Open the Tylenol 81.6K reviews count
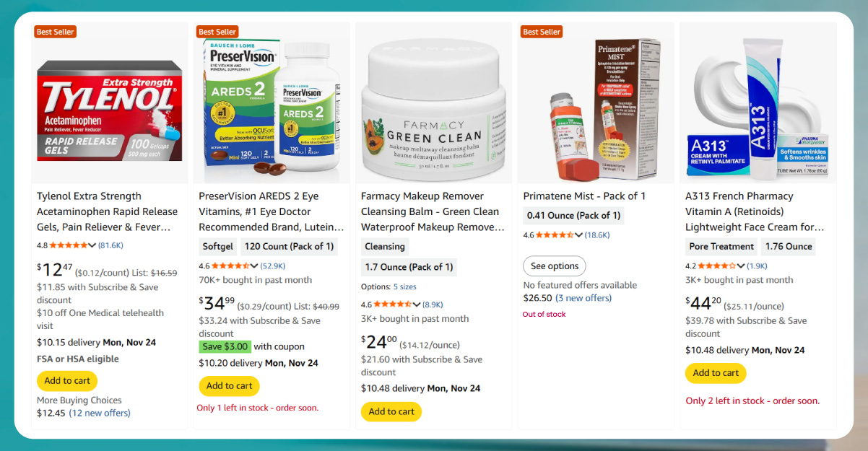Screen dimensions: 868x451 (x=111, y=245)
